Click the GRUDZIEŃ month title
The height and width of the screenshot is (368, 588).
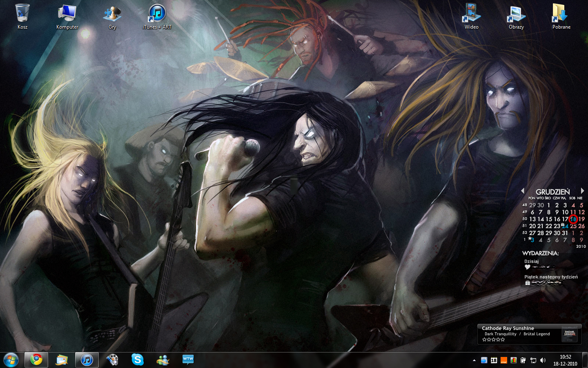point(552,192)
